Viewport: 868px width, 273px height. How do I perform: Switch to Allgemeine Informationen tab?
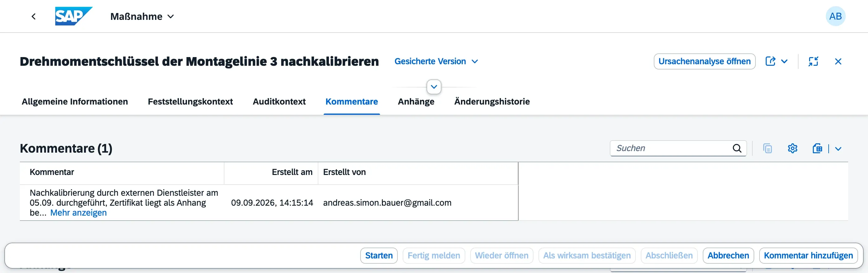pos(75,101)
